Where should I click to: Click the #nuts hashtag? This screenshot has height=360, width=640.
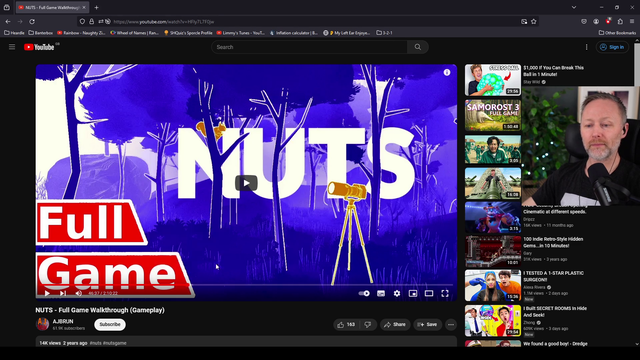pyautogui.click(x=95, y=343)
